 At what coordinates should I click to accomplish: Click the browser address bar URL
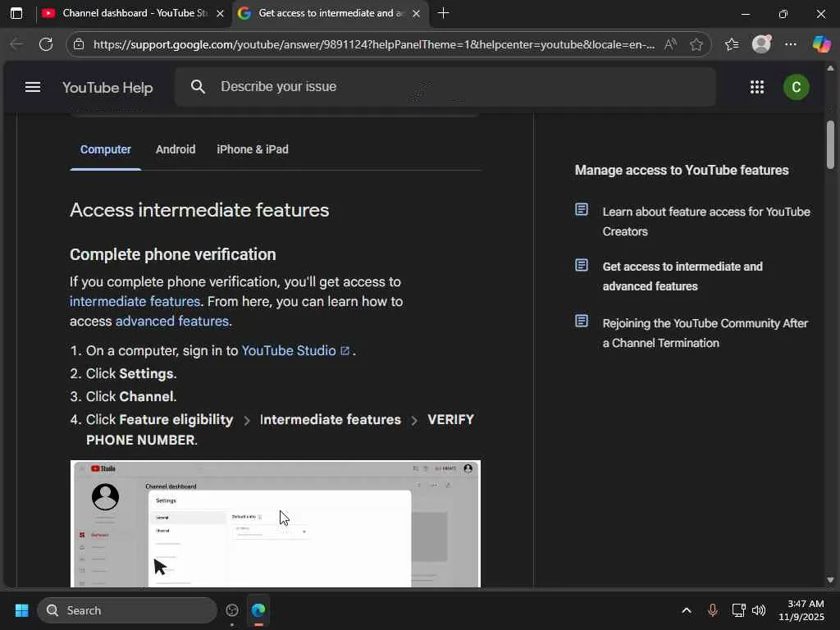374,44
